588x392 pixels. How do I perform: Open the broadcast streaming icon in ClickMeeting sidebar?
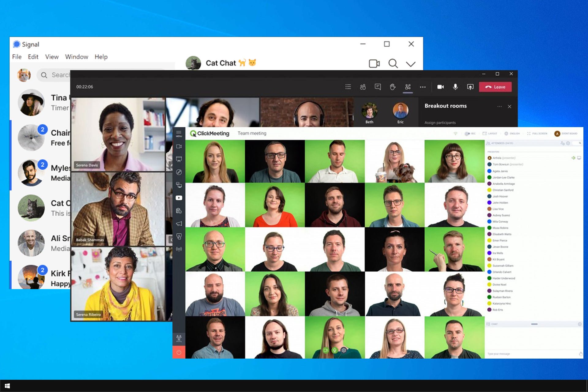click(x=179, y=249)
